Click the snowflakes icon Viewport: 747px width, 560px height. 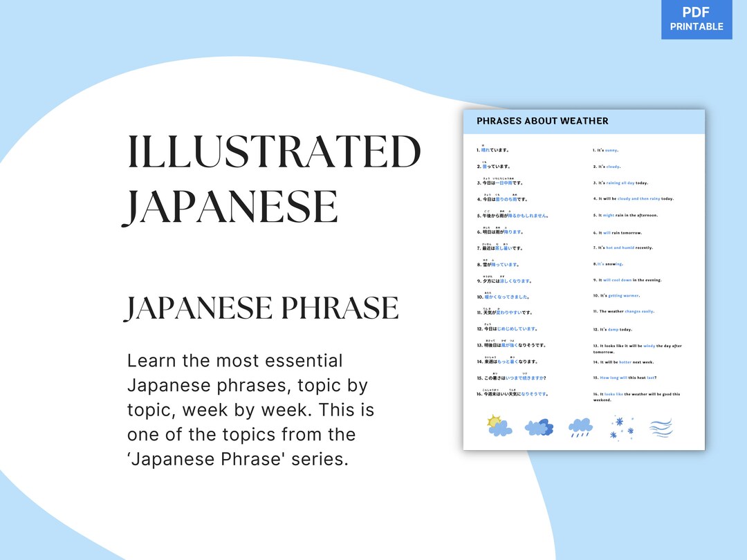[622, 427]
